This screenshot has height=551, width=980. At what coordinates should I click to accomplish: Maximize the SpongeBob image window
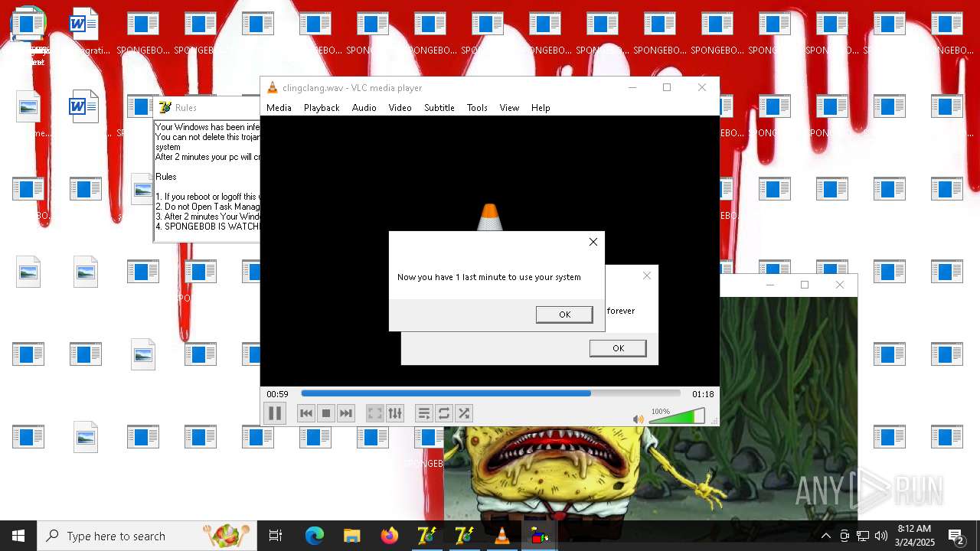click(x=805, y=285)
